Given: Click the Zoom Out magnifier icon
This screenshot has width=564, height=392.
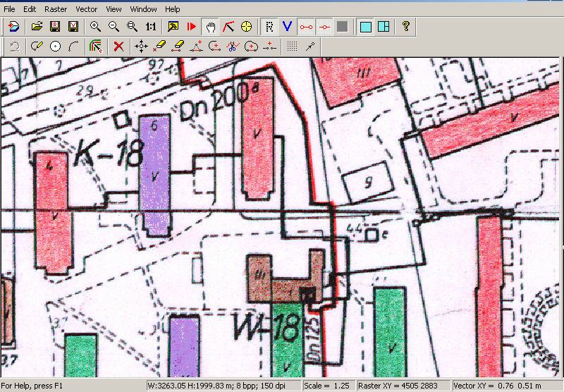Looking at the screenshot, I should coord(113,27).
